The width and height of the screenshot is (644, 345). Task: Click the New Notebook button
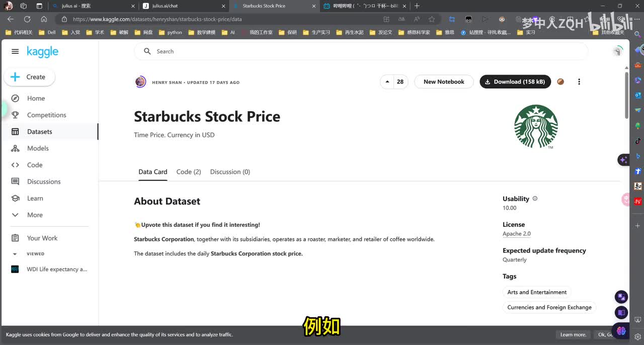(x=444, y=82)
